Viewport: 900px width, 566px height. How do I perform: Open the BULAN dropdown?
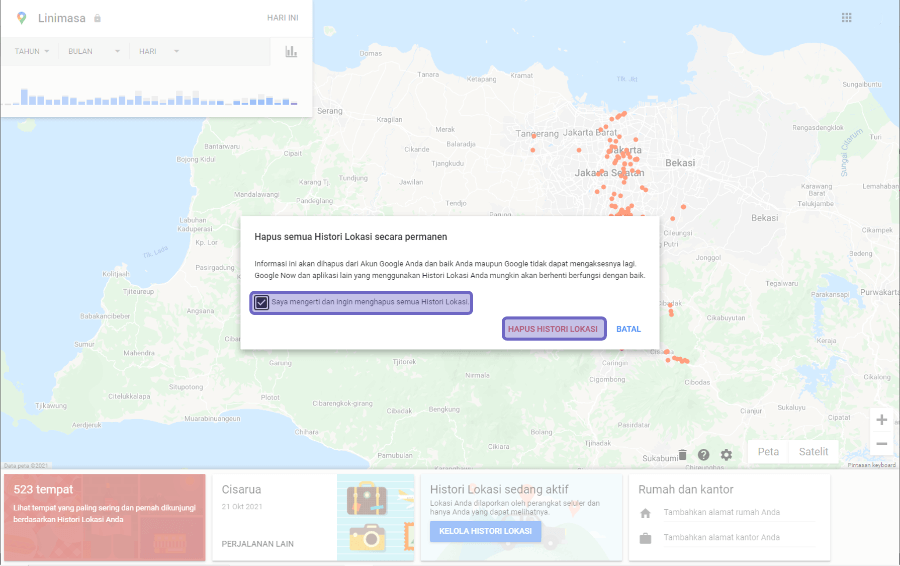94,51
